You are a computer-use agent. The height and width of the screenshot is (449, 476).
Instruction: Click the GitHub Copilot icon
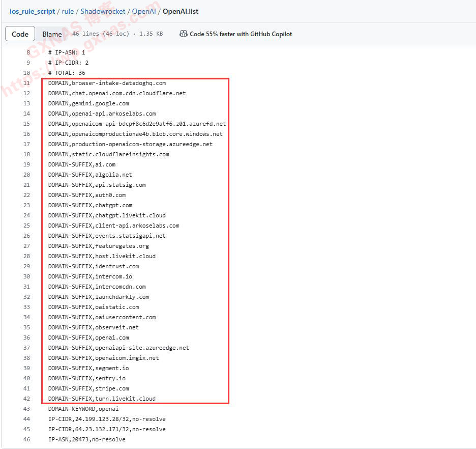pos(183,34)
